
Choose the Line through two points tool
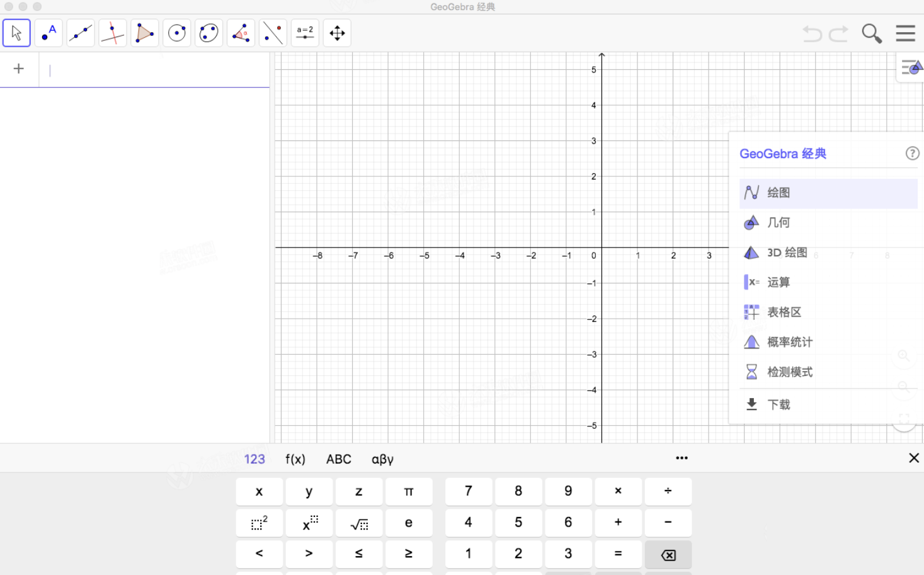(x=81, y=33)
